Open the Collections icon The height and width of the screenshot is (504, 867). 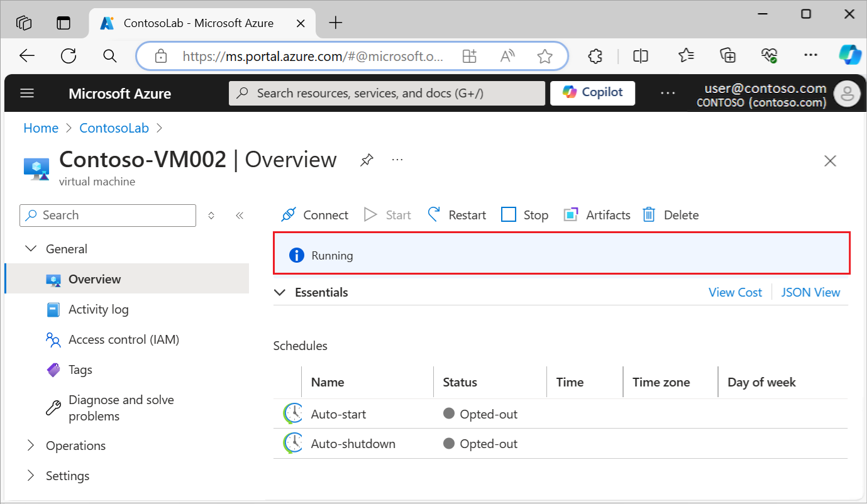coord(727,56)
